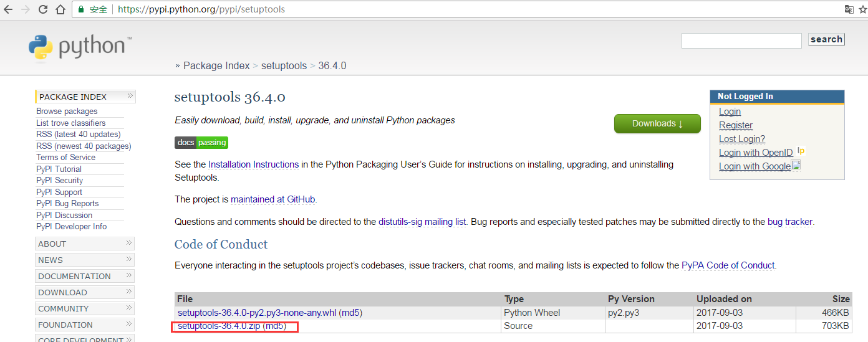Open the PyPA Code of Conduct link

[728, 265]
